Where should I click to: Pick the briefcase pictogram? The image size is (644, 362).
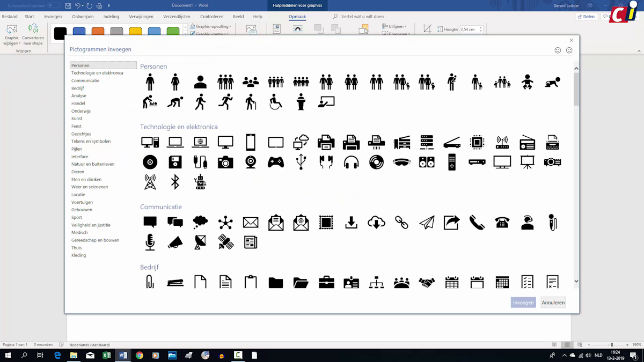coord(326,282)
